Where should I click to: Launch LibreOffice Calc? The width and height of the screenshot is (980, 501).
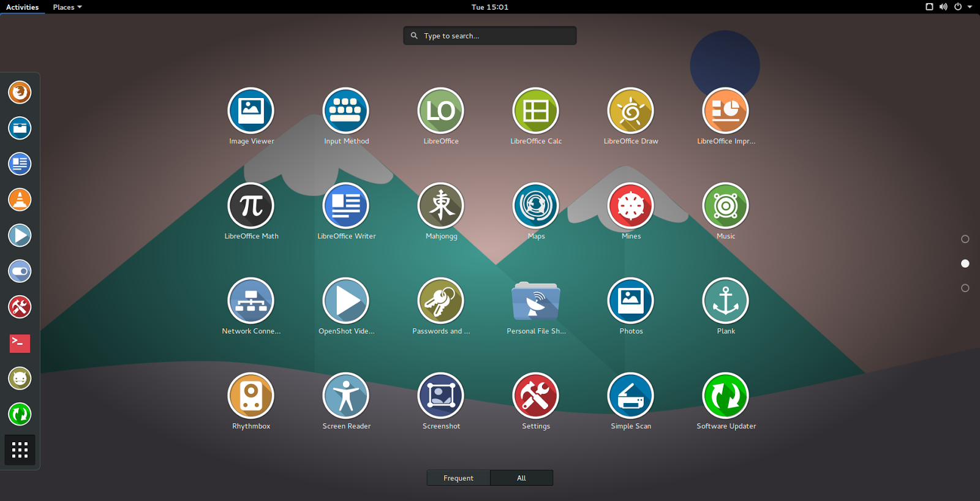(536, 111)
